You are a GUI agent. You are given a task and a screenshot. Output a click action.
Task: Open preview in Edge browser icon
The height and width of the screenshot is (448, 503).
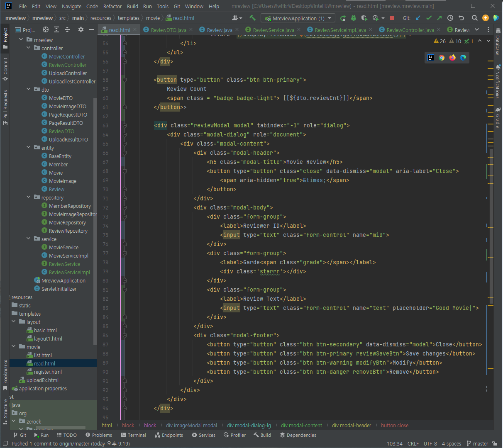463,58
